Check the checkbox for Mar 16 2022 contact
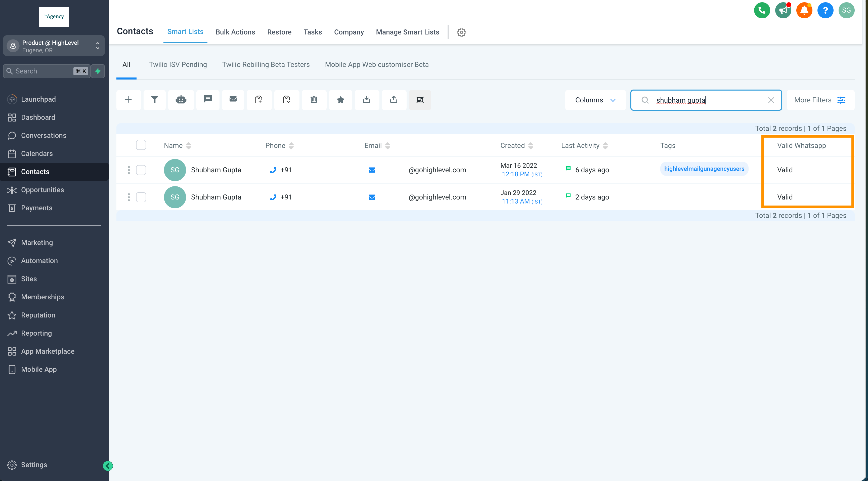The width and height of the screenshot is (868, 481). (x=141, y=170)
